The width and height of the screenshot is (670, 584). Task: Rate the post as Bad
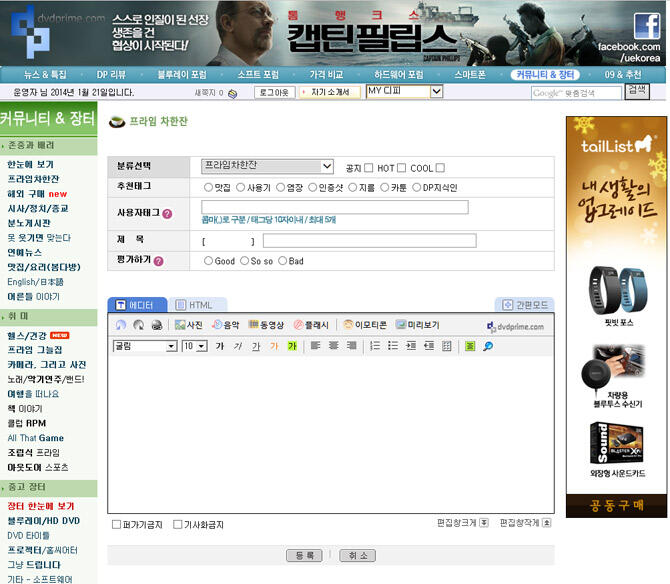282,261
